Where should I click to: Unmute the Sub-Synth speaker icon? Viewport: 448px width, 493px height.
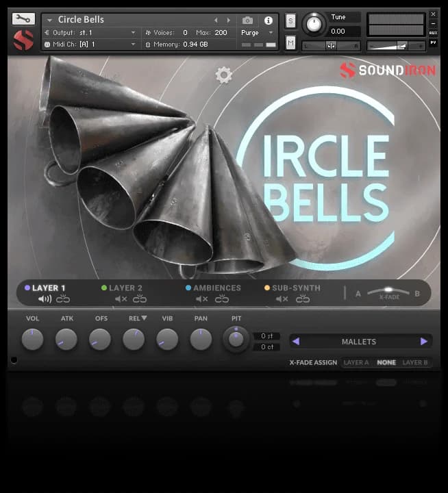tap(282, 299)
